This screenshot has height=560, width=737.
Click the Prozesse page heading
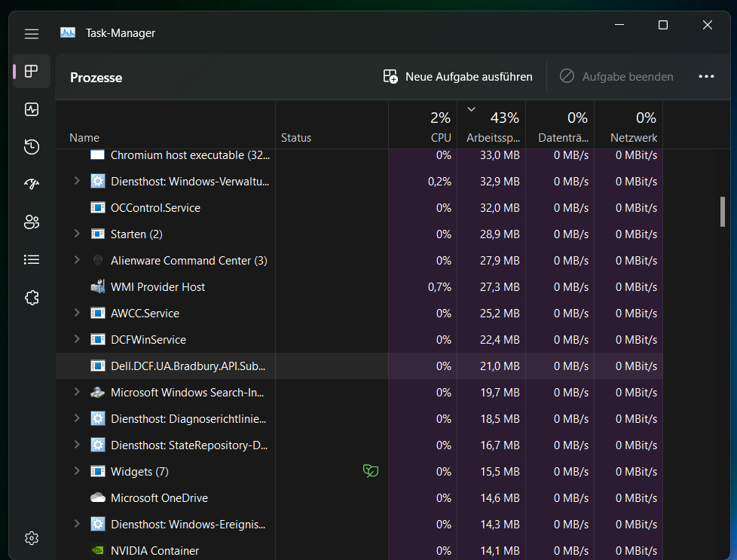tap(96, 78)
